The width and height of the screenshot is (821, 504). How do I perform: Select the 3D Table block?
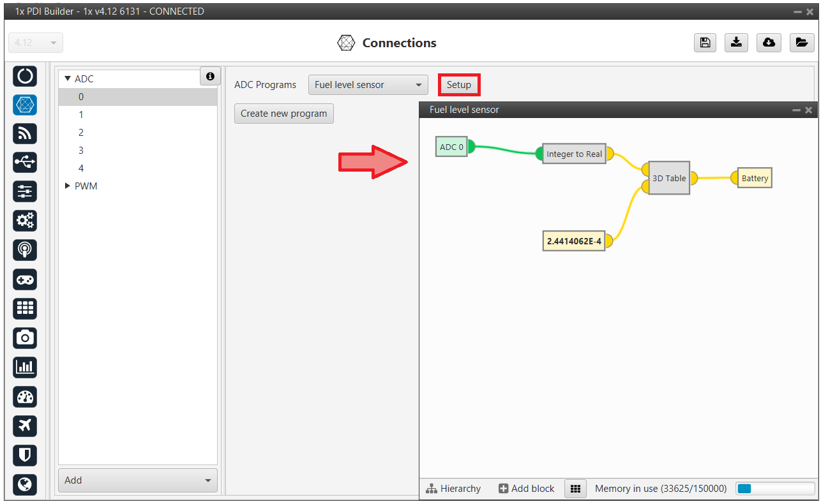(669, 178)
